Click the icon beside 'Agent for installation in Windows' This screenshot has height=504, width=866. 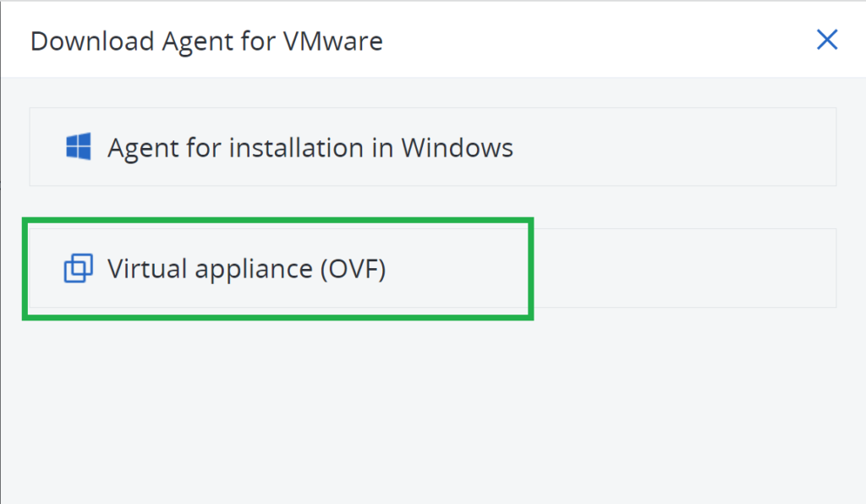pyautogui.click(x=79, y=146)
